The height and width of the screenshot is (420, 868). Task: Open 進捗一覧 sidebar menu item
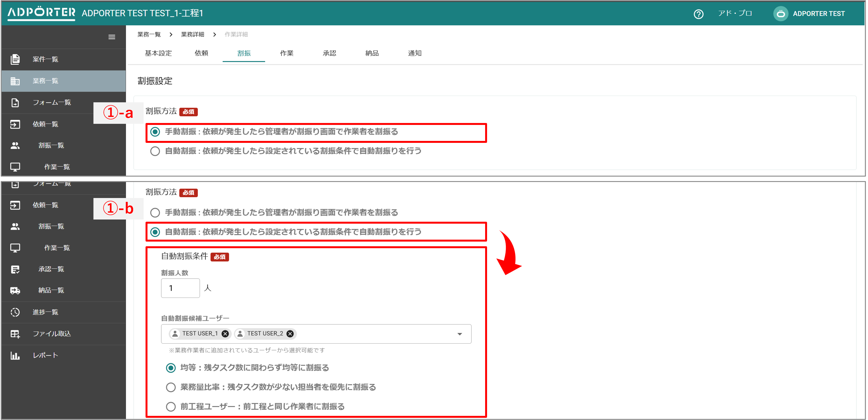tap(64, 312)
